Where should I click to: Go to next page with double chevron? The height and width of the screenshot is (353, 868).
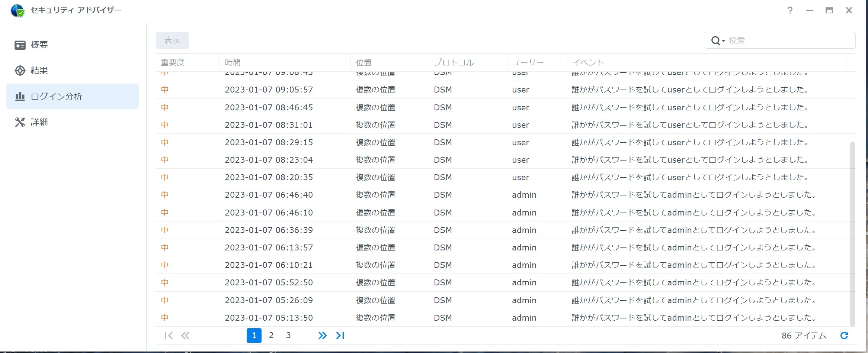tap(322, 336)
